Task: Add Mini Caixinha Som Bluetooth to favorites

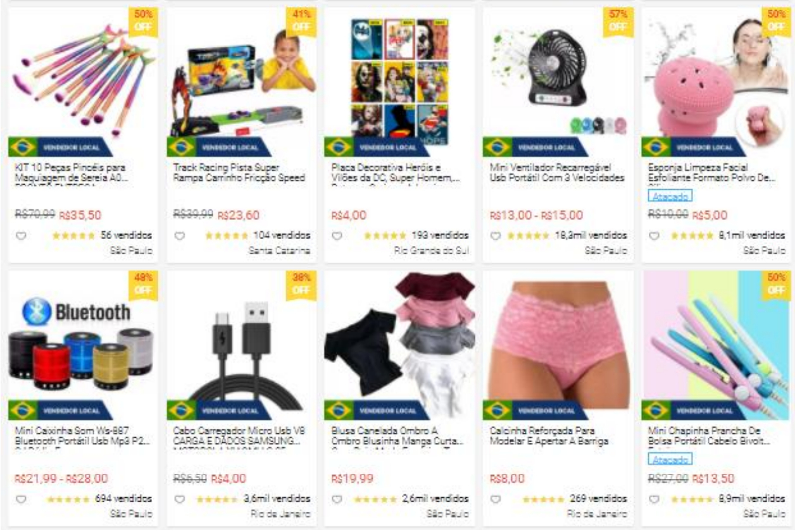Action: [x=21, y=499]
